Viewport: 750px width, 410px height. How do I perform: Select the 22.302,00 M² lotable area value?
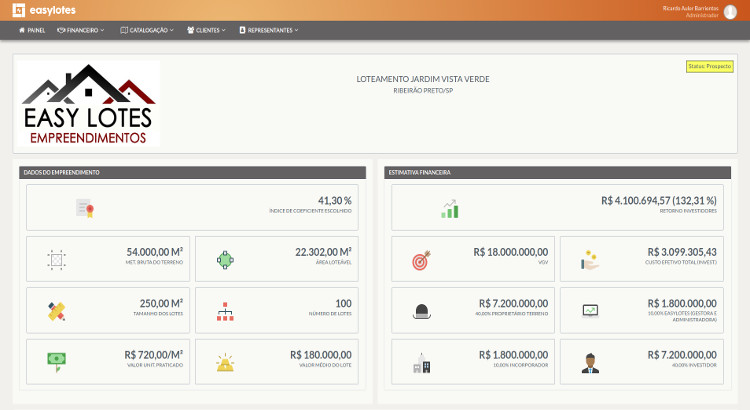click(323, 252)
